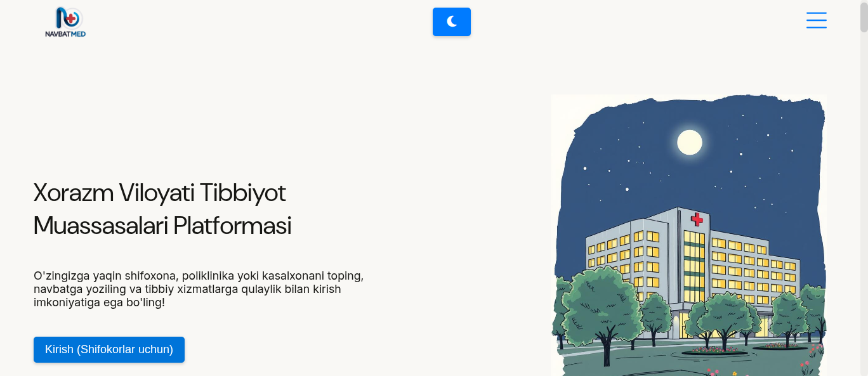Click 'Kirish (Shifokorlar uchun)' button

tap(109, 349)
